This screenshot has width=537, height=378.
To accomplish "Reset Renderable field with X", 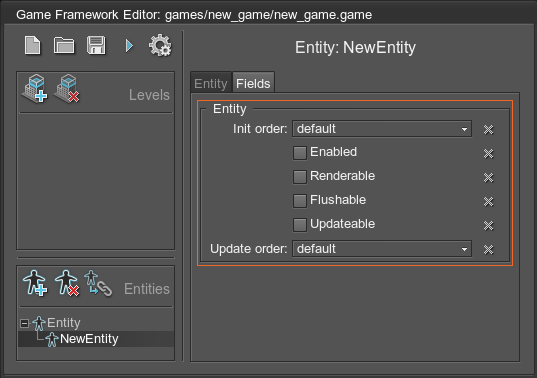I will pos(488,177).
